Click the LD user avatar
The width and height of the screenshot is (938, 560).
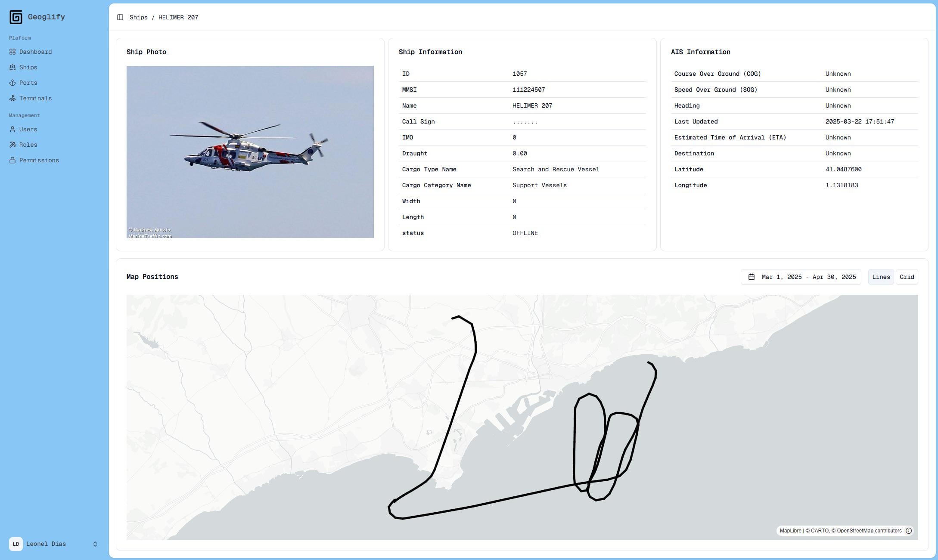coord(16,544)
